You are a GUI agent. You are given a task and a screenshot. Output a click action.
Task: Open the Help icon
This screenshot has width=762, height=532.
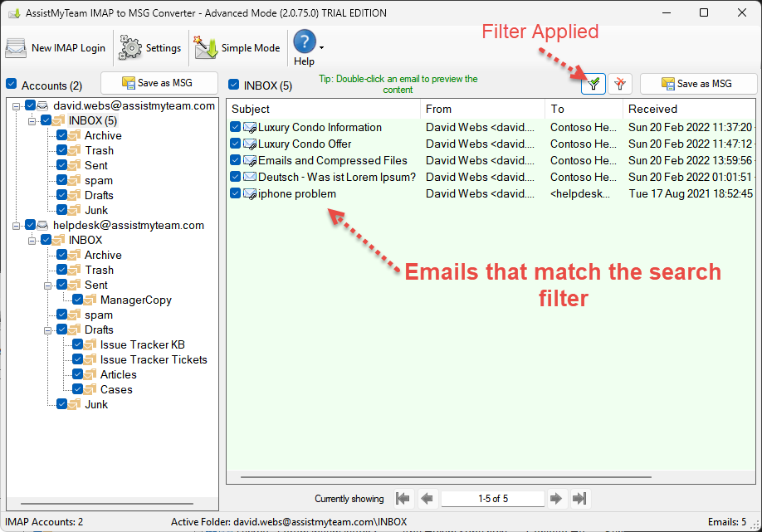point(305,41)
